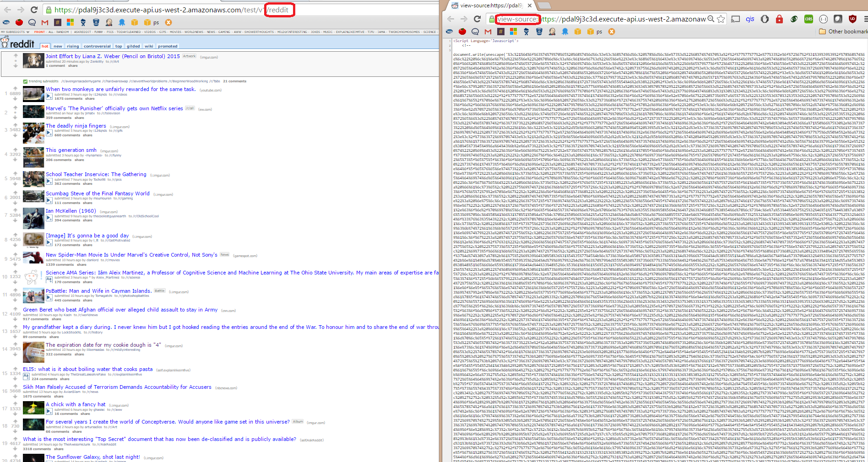Click Gmail bookmark in right window
Viewport: 868px width, 462px height.
click(x=488, y=32)
